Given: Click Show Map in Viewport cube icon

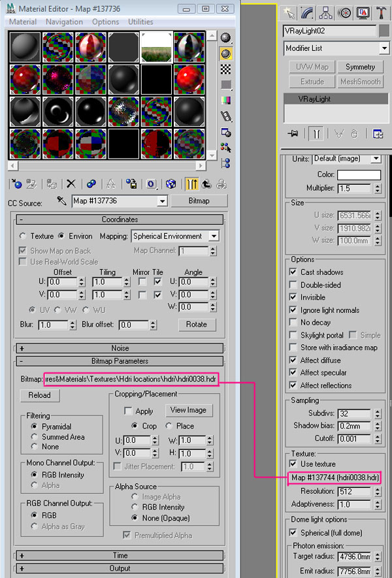Looking at the screenshot, I should click(x=171, y=184).
